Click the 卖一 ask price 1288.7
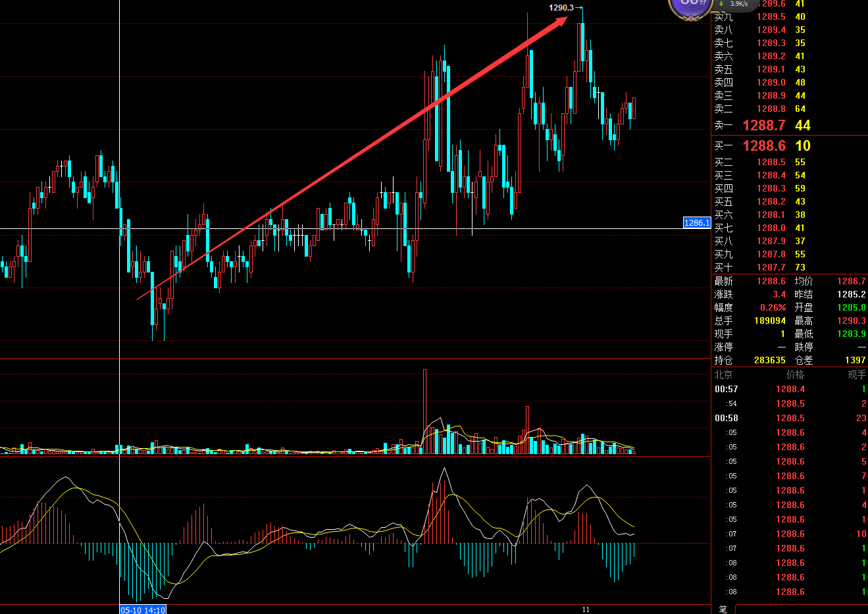 pyautogui.click(x=764, y=125)
